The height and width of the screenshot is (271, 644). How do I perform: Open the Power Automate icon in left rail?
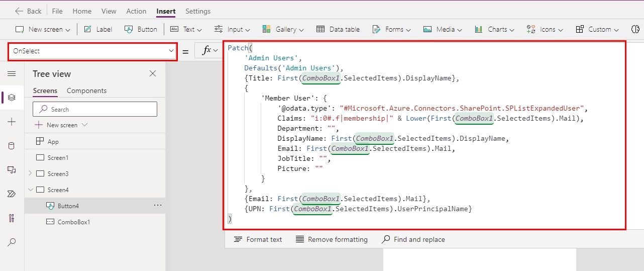tap(12, 194)
